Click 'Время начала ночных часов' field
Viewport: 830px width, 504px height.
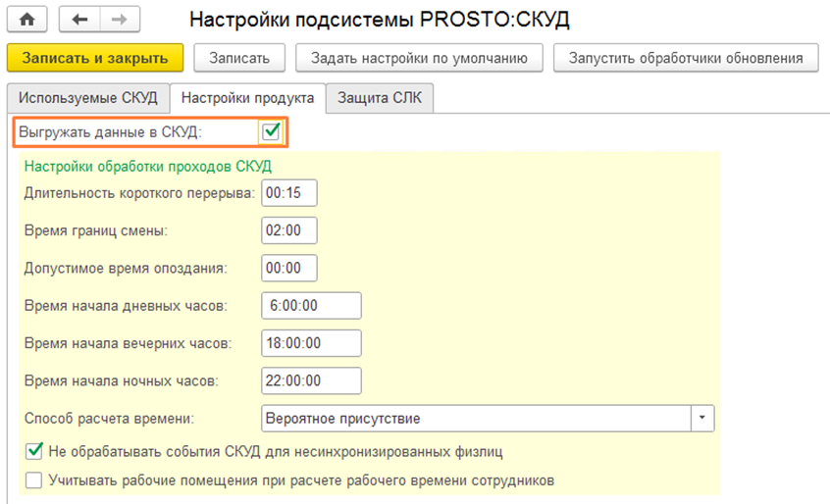coord(312,380)
